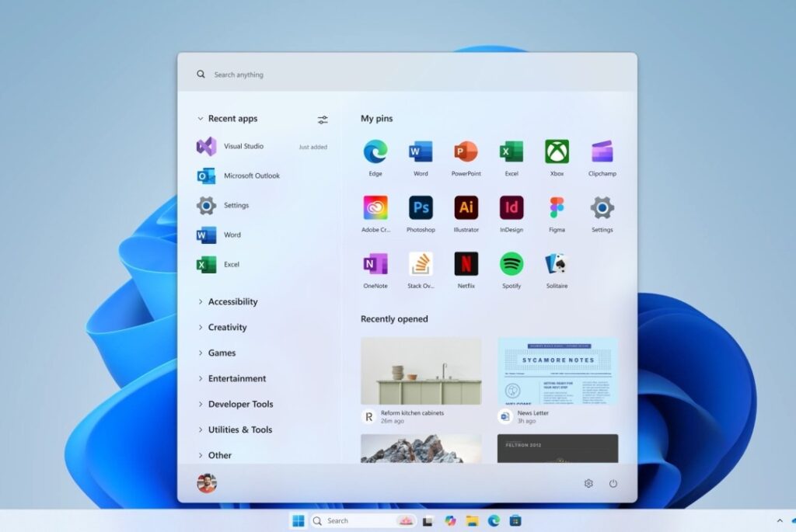This screenshot has width=796, height=532.
Task: Open Netflix from the pinned apps
Action: click(x=466, y=266)
